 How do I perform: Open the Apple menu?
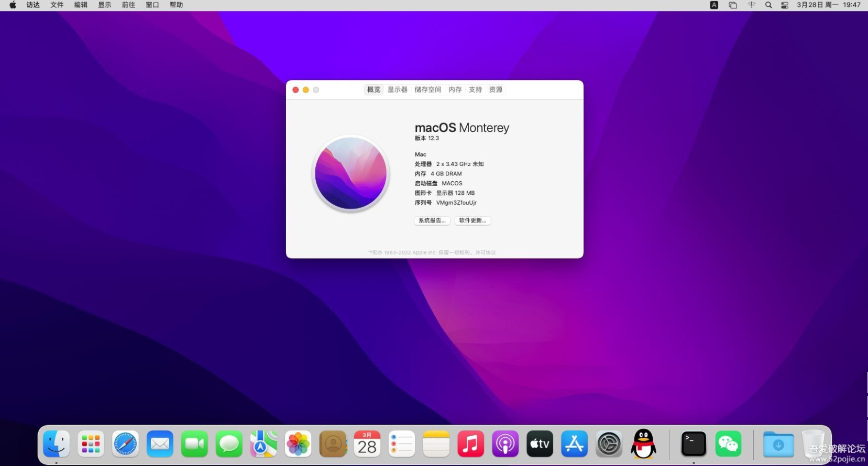click(13, 5)
